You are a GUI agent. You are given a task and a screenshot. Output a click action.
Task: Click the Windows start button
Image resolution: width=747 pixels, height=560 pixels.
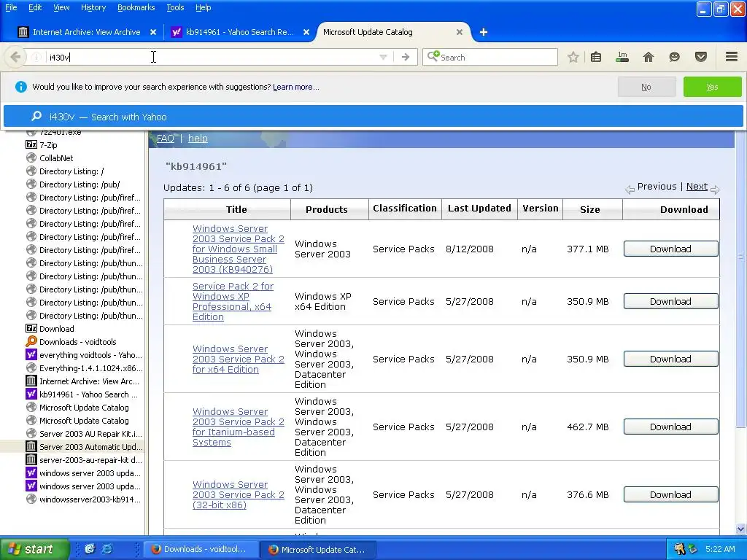(x=34, y=549)
